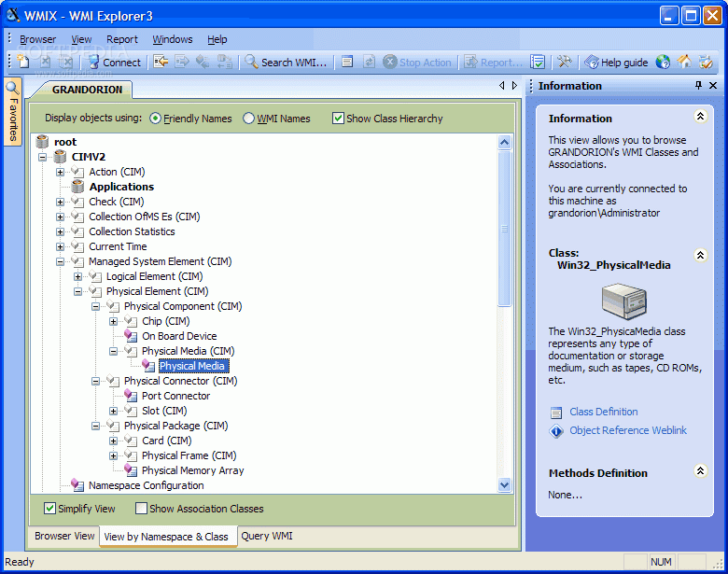Expand the Slot (CIM) node
Screen dimensions: 728x574
click(x=113, y=411)
